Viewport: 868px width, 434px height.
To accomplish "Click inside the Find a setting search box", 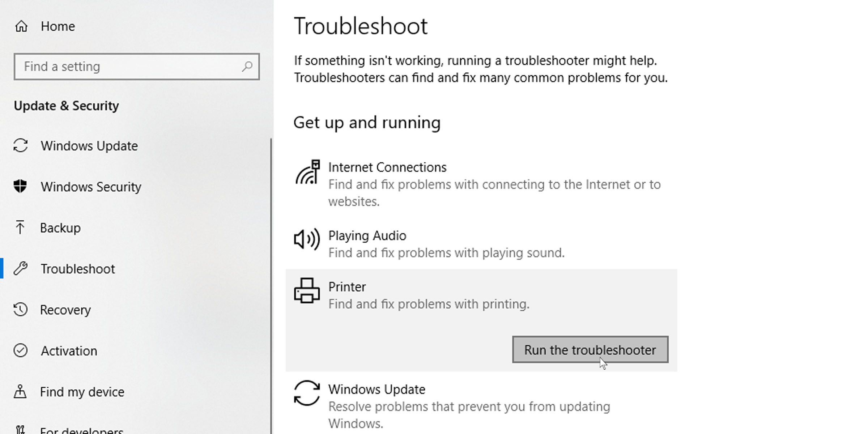I will 127,66.
